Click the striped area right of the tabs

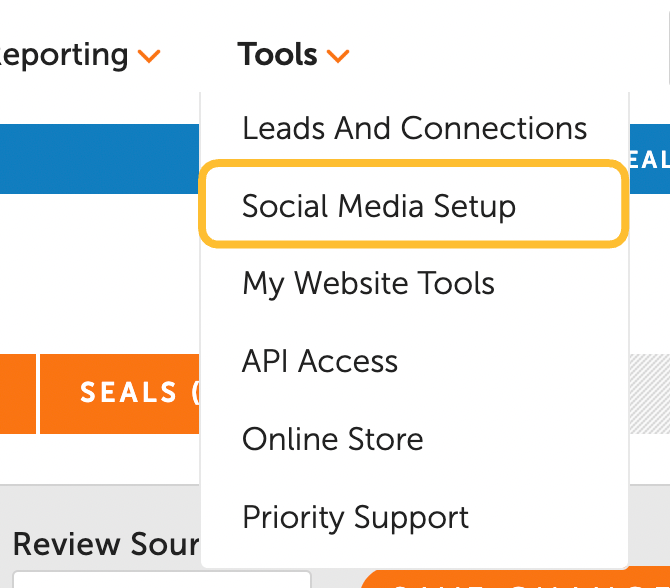649,393
